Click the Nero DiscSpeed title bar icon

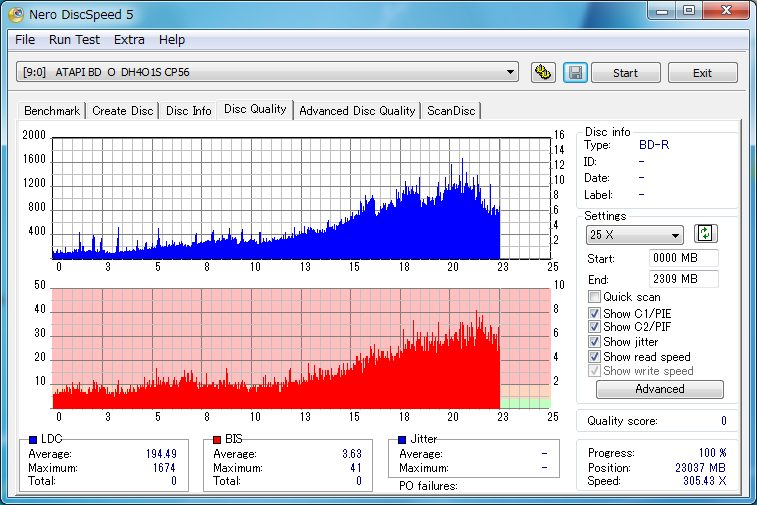(x=16, y=14)
